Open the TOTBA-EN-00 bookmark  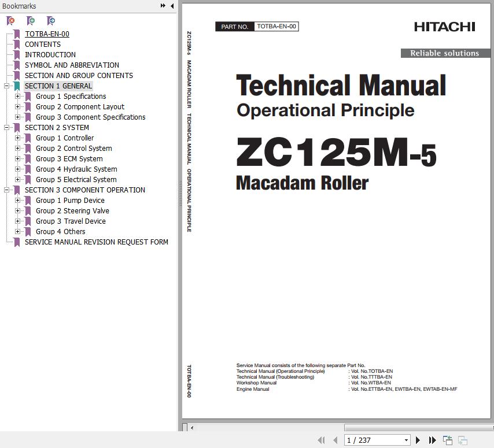[47, 34]
